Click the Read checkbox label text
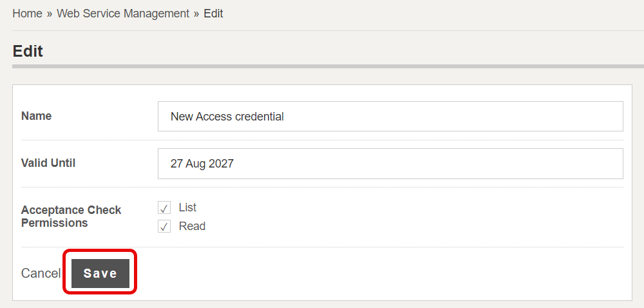Viewport: 644px width, 308px height. point(192,226)
